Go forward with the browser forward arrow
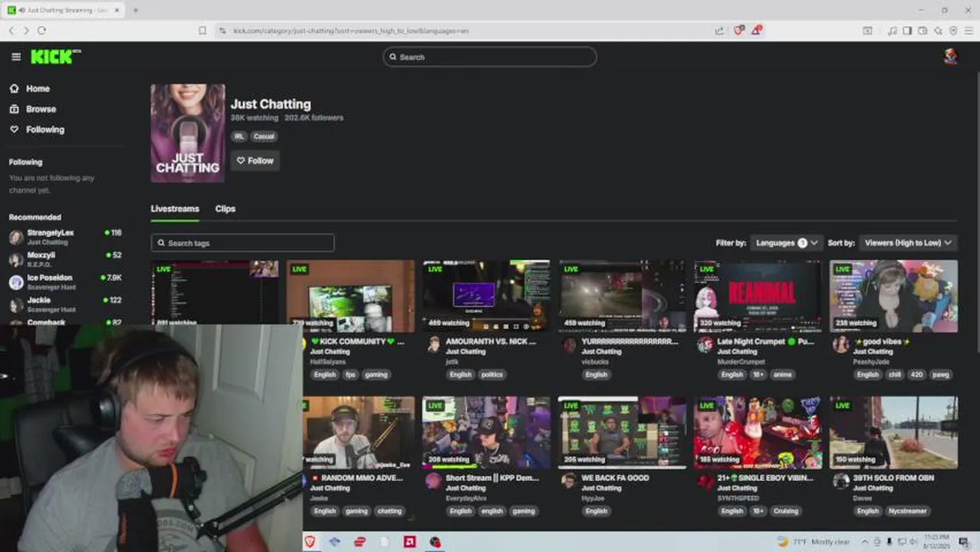This screenshot has height=552, width=980. pyautogui.click(x=26, y=31)
